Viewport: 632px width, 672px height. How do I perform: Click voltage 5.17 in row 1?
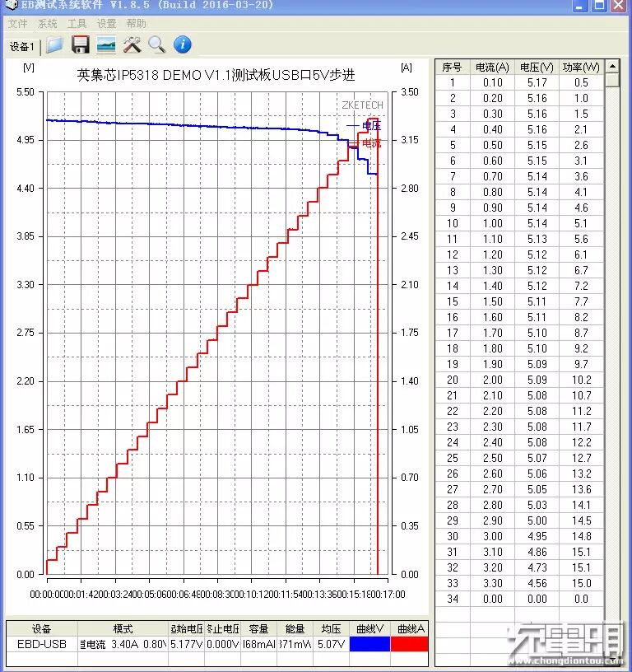pos(537,82)
